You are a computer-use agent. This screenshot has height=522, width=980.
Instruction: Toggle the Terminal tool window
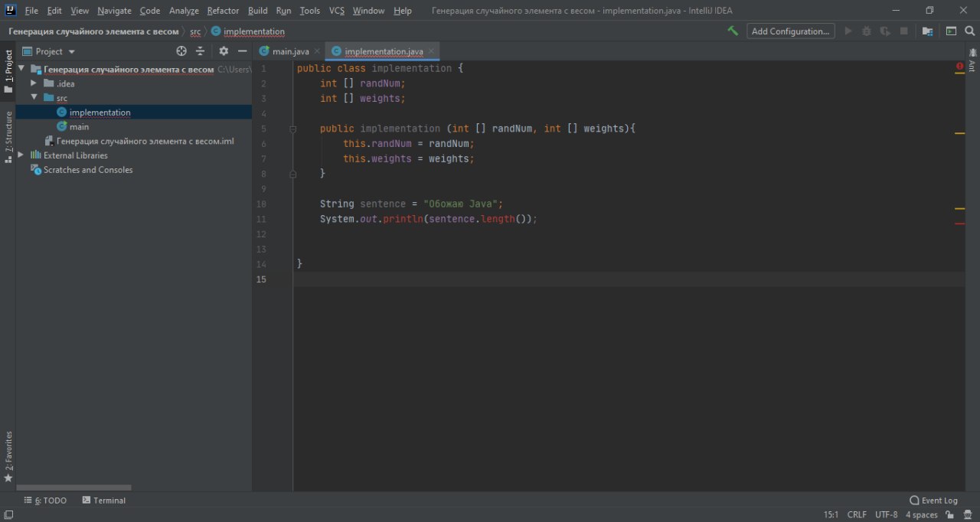click(x=103, y=501)
